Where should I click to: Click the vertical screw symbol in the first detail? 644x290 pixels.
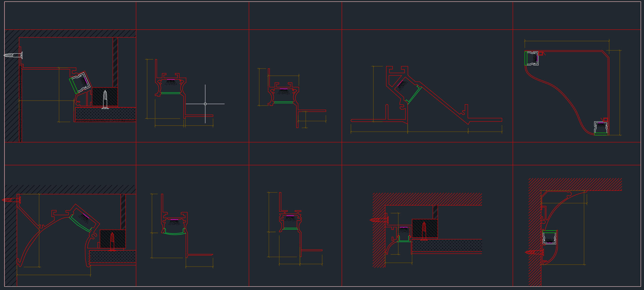point(105,96)
